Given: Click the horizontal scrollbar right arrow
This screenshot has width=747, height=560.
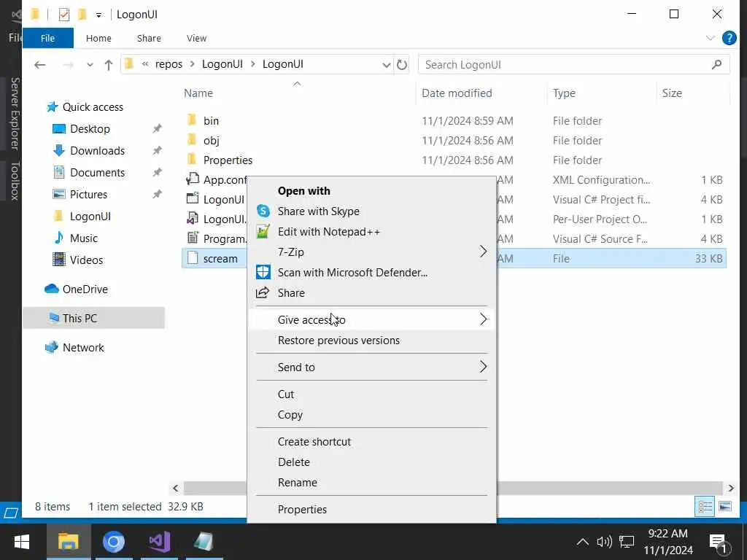Looking at the screenshot, I should [x=731, y=488].
